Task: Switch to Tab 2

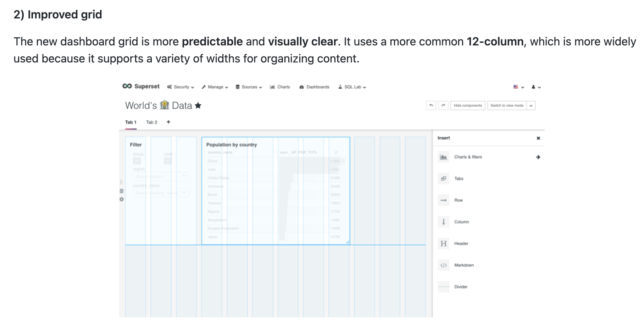Action: (151, 122)
